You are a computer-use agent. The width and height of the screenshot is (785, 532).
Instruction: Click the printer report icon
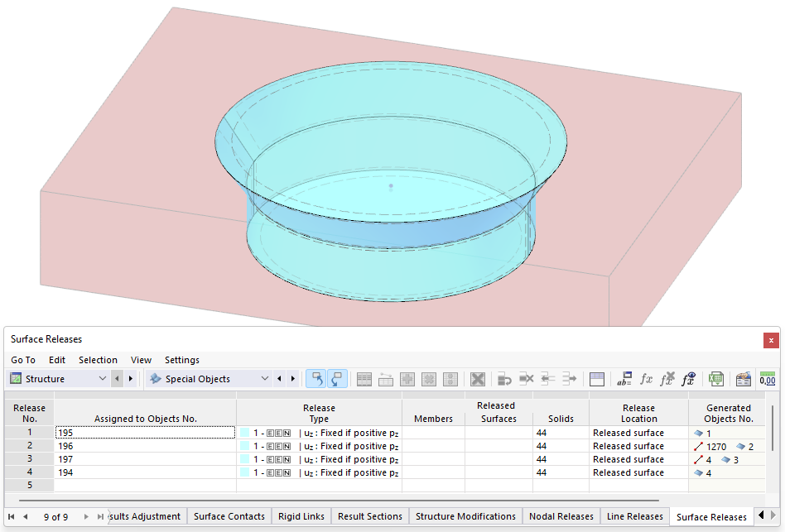742,379
